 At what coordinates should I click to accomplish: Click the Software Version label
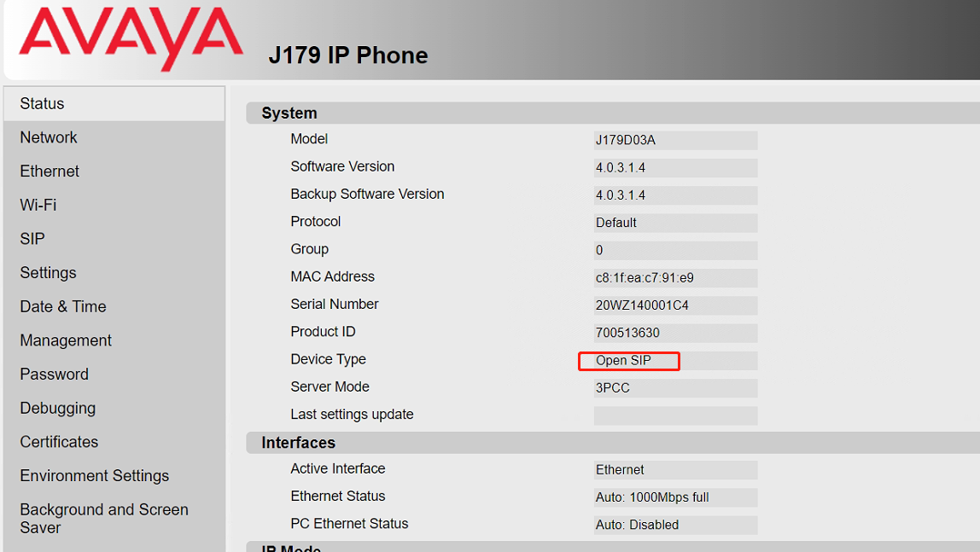(342, 166)
